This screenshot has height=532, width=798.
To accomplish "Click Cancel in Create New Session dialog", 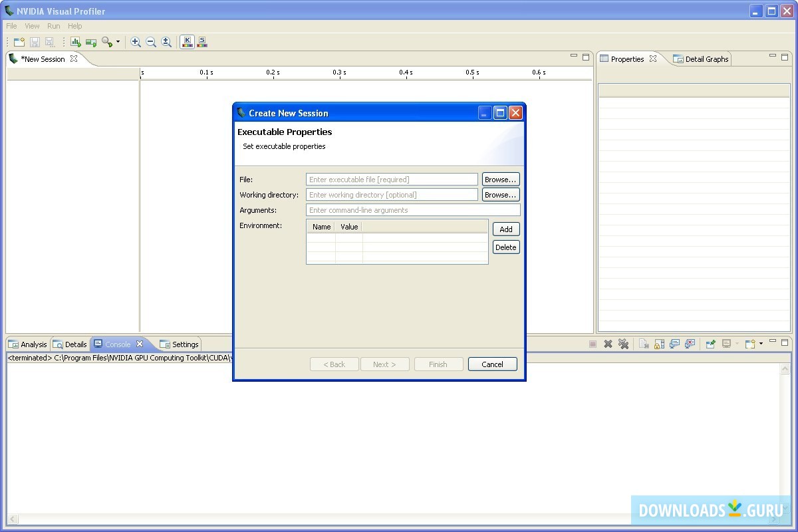I will tap(492, 364).
